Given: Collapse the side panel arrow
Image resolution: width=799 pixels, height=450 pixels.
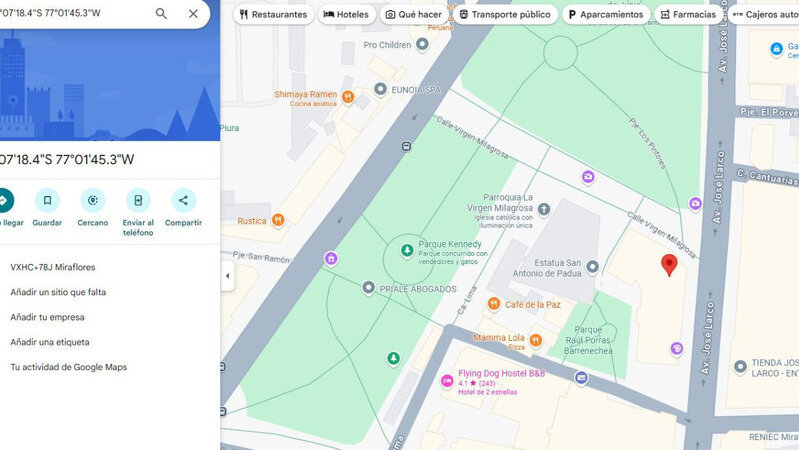Looking at the screenshot, I should [x=227, y=276].
